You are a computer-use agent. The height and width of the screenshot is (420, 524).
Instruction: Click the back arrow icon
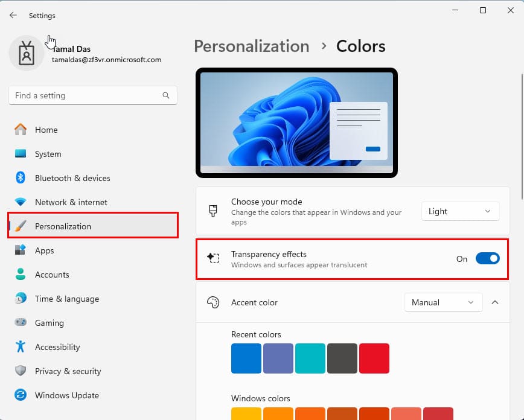13,15
